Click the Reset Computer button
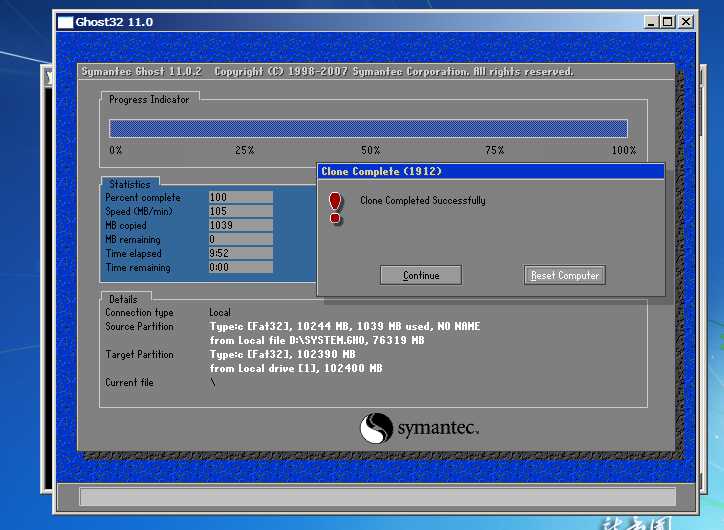The height and width of the screenshot is (530, 724). click(564, 275)
